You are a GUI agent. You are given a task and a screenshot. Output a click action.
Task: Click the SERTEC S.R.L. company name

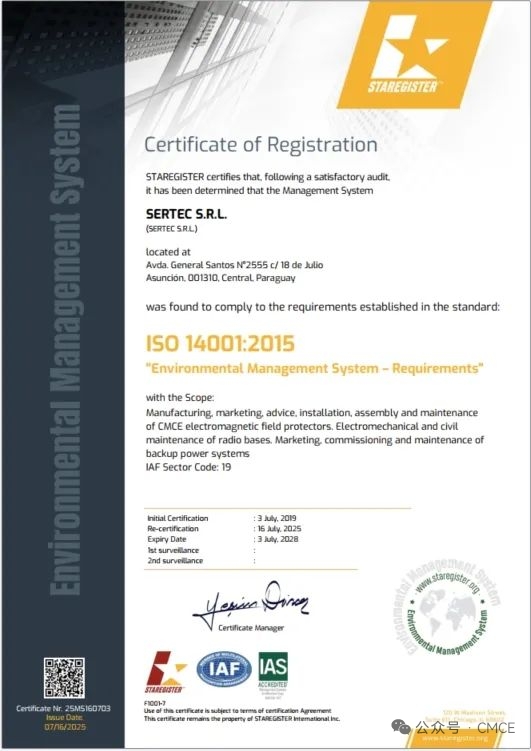pos(186,214)
